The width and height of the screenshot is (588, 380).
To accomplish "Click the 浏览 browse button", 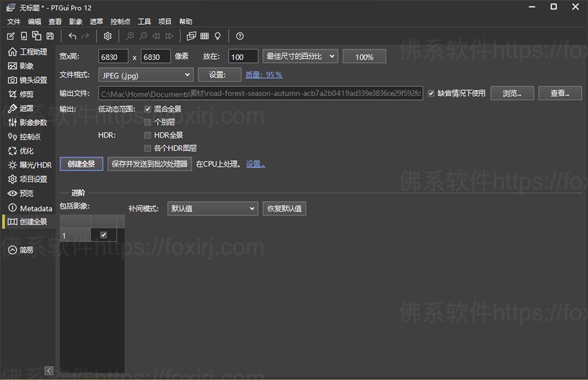I will click(512, 93).
